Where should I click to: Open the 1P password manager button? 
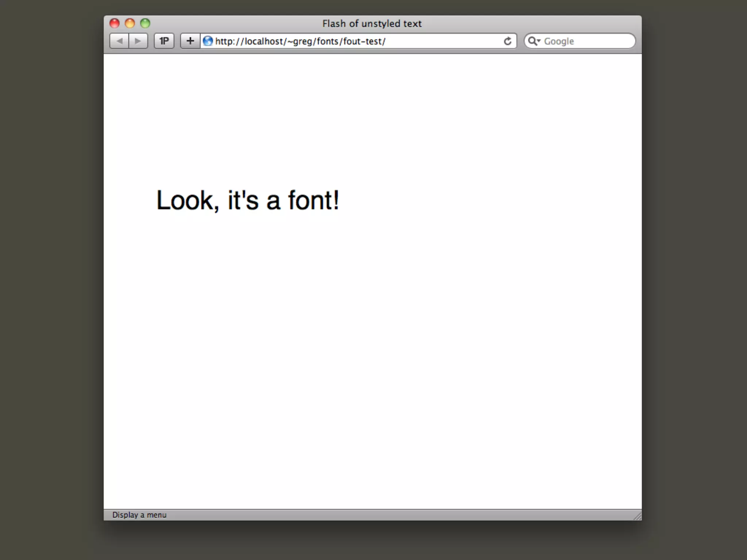164,41
